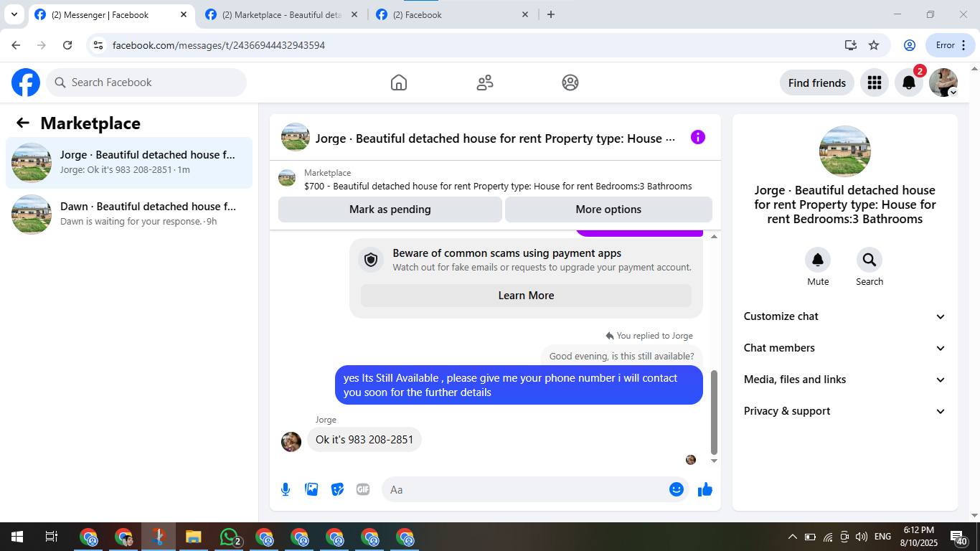Show hidden system tray icons
This screenshot has width=980, height=551.
(x=793, y=537)
